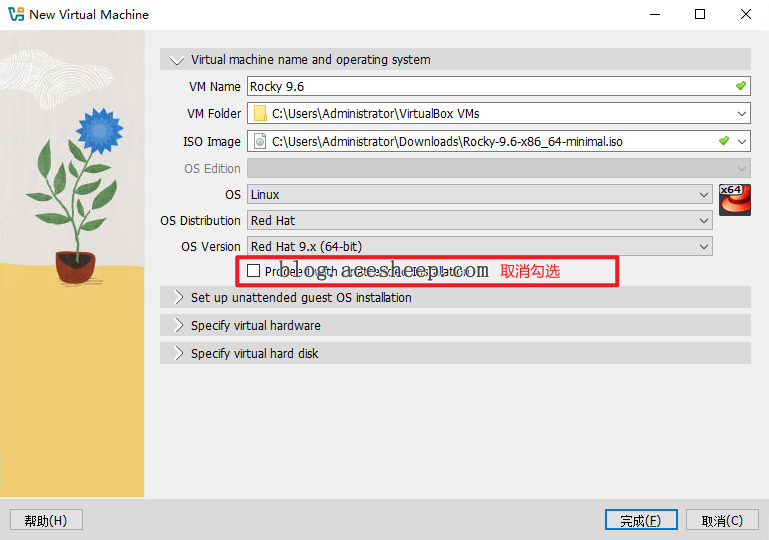Click the yellow folder icon in VM Folder
Screen dimensions: 769x540
pos(260,113)
